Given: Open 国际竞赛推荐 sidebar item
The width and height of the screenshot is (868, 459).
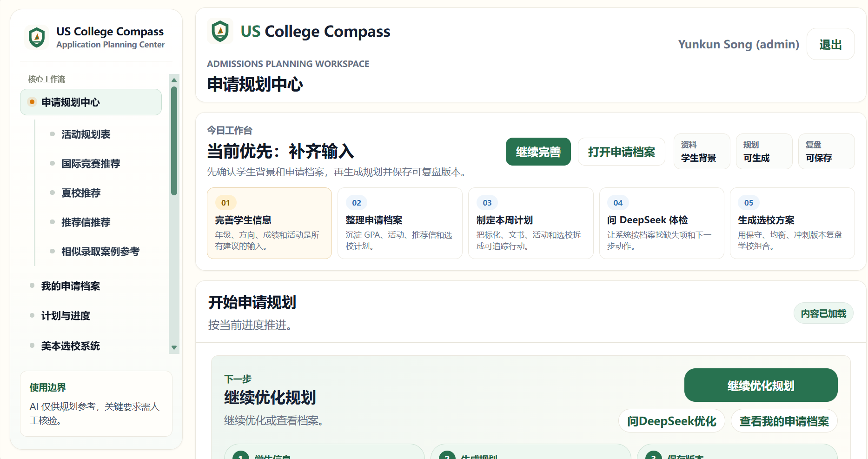Looking at the screenshot, I should coord(91,164).
